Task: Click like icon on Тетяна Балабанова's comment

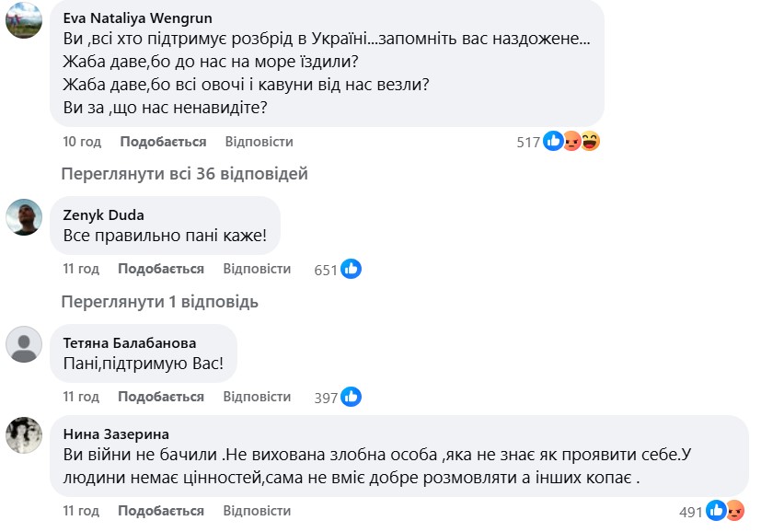Action: click(352, 397)
